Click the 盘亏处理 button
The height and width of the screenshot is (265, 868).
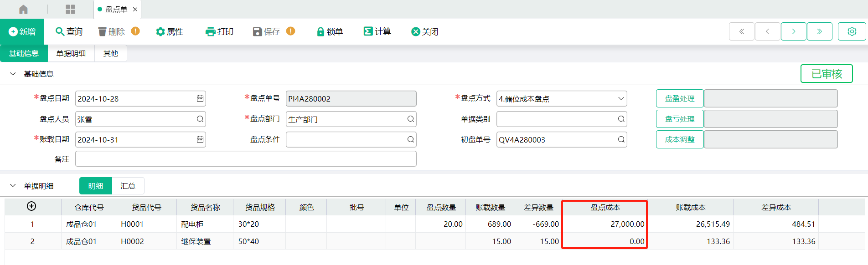pyautogui.click(x=680, y=119)
